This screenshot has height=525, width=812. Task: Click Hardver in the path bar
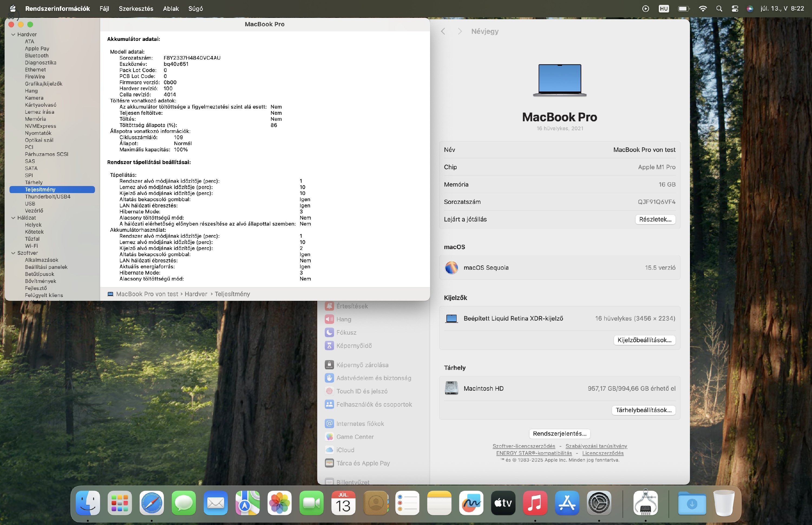(196, 294)
